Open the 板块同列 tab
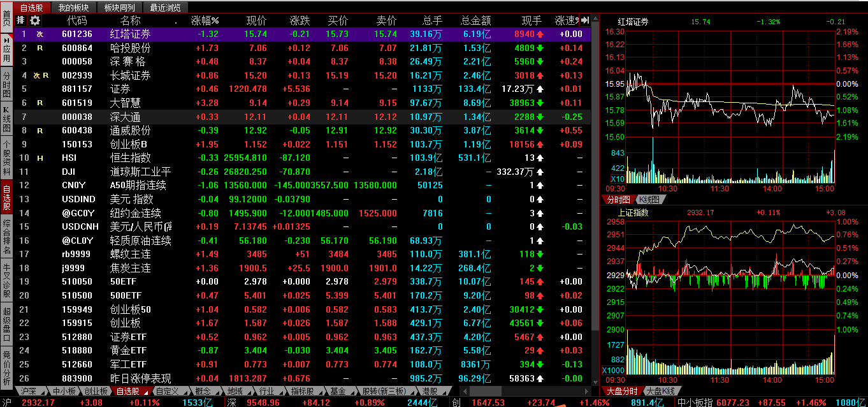The height and width of the screenshot is (407, 868). point(119,8)
